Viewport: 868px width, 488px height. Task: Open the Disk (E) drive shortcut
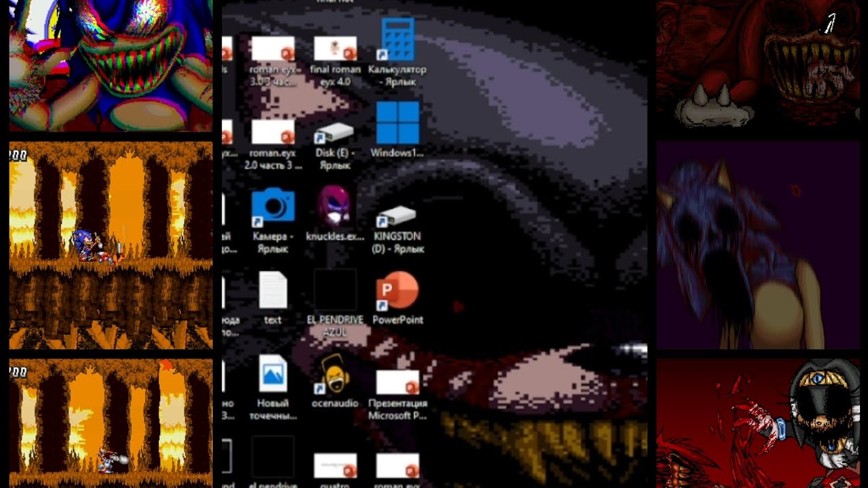click(335, 146)
